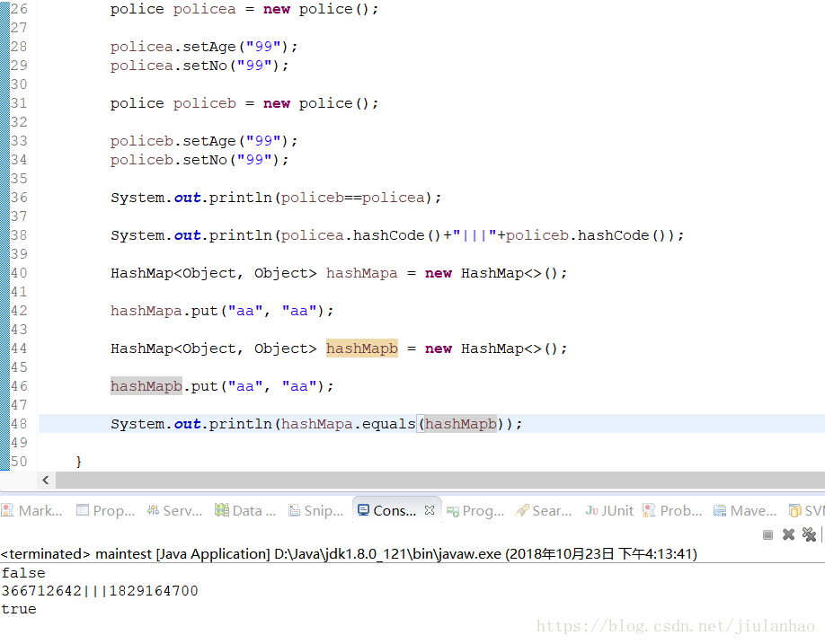
Task: Click the Search flashlight icon
Action: [522, 510]
